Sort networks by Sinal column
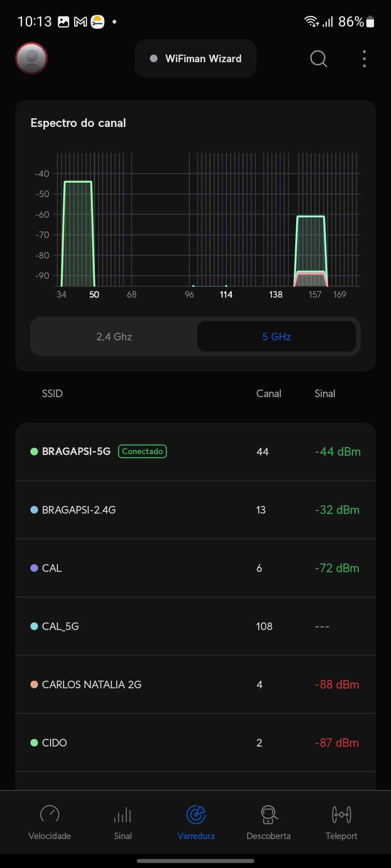Screen dimensions: 391x868 coord(325,393)
